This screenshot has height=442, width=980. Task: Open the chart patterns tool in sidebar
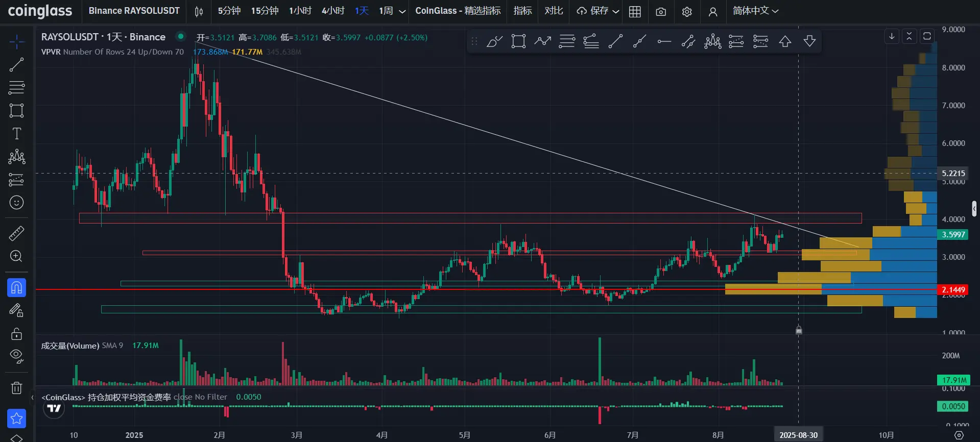(x=16, y=157)
